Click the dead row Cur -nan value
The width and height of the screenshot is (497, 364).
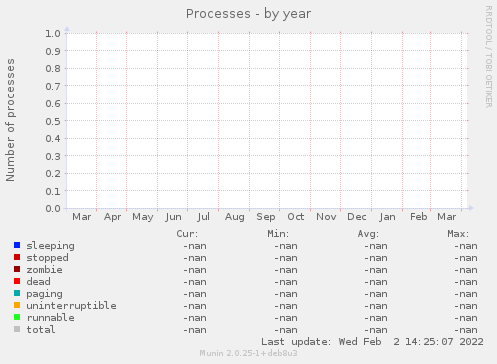tap(195, 282)
